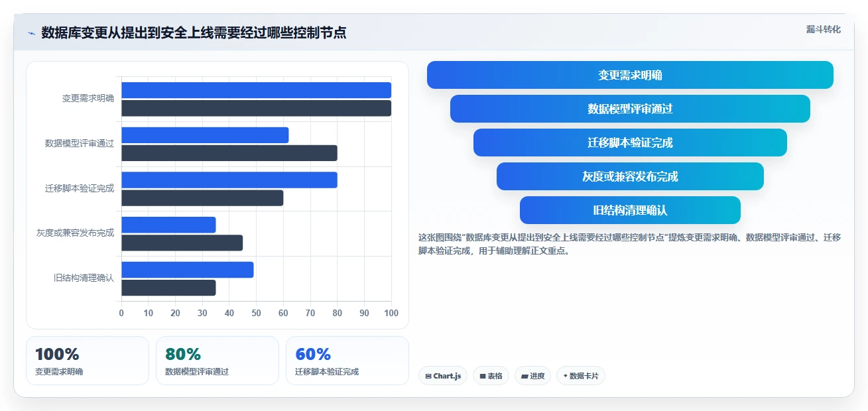Screen dimensions: 868x411
Task: Click the x-axis tick label 0
Action: click(x=121, y=313)
